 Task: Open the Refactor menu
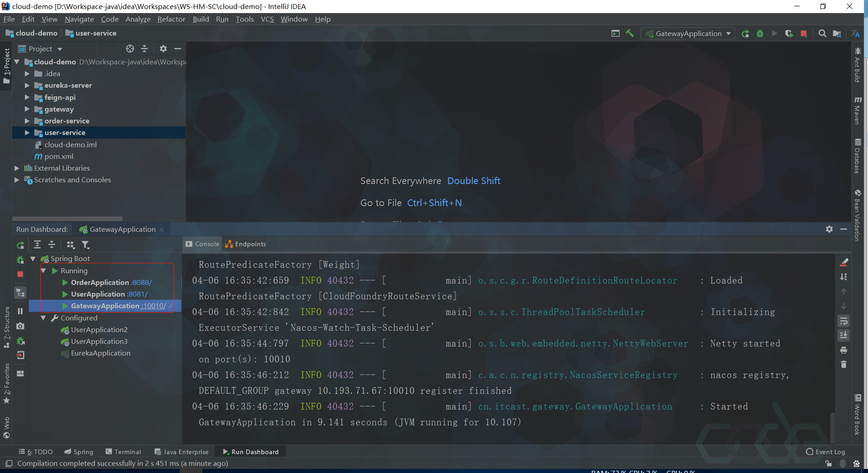coord(171,19)
